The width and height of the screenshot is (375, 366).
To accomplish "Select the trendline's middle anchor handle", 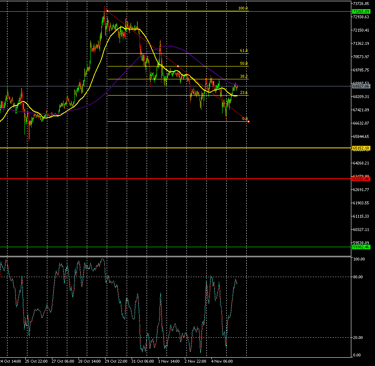I will [x=178, y=66].
